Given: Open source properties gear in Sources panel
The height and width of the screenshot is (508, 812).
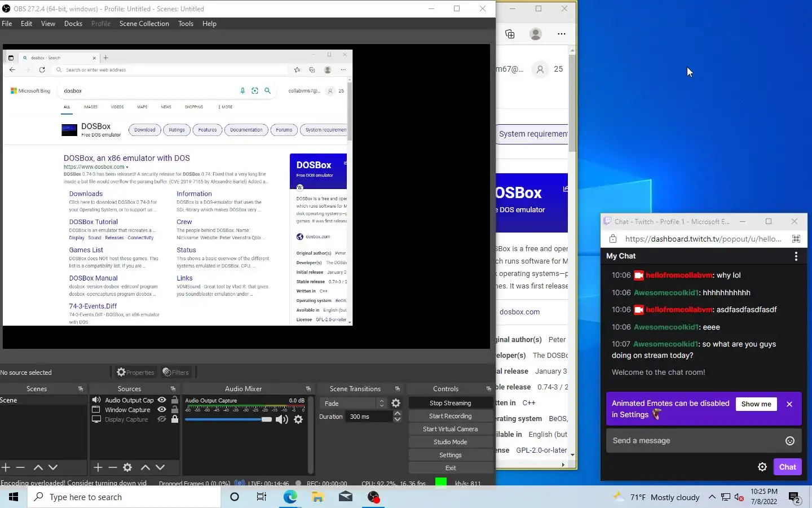Looking at the screenshot, I should tap(127, 467).
